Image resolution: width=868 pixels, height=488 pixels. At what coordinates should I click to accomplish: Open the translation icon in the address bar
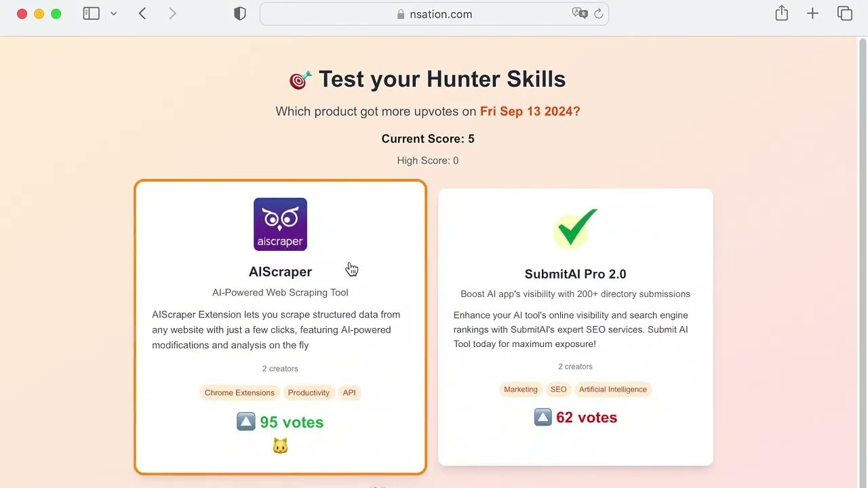tap(580, 13)
